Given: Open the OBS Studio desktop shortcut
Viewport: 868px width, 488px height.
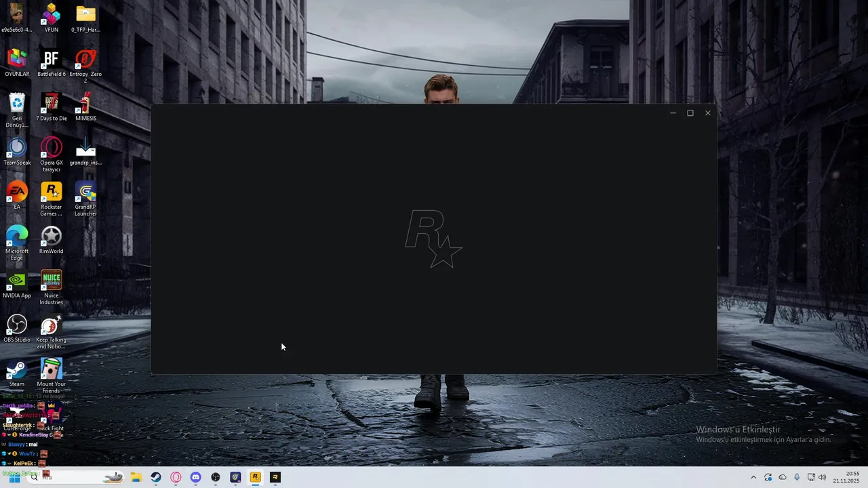Looking at the screenshot, I should [x=17, y=328].
